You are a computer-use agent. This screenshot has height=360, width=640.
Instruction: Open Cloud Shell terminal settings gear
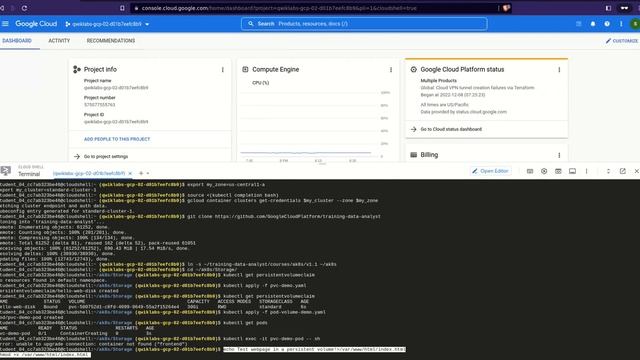click(544, 171)
